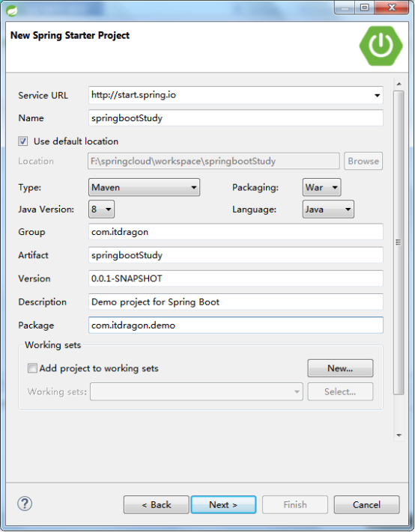This screenshot has height=532, width=415.
Task: Click the scrollbar down arrow
Action: pos(399,435)
